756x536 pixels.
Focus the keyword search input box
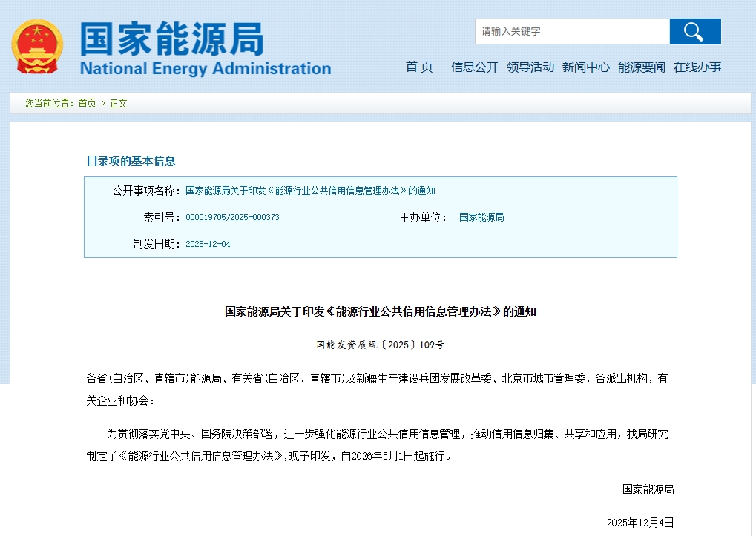[571, 32]
